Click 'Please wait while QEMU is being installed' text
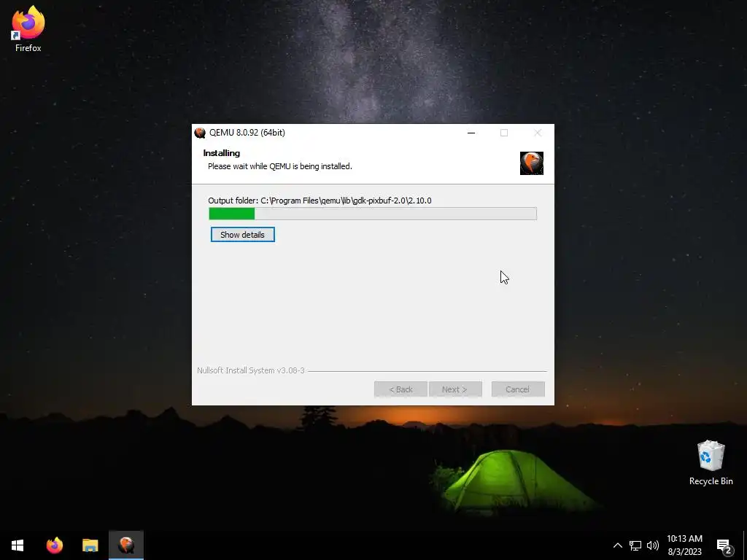 tap(280, 166)
